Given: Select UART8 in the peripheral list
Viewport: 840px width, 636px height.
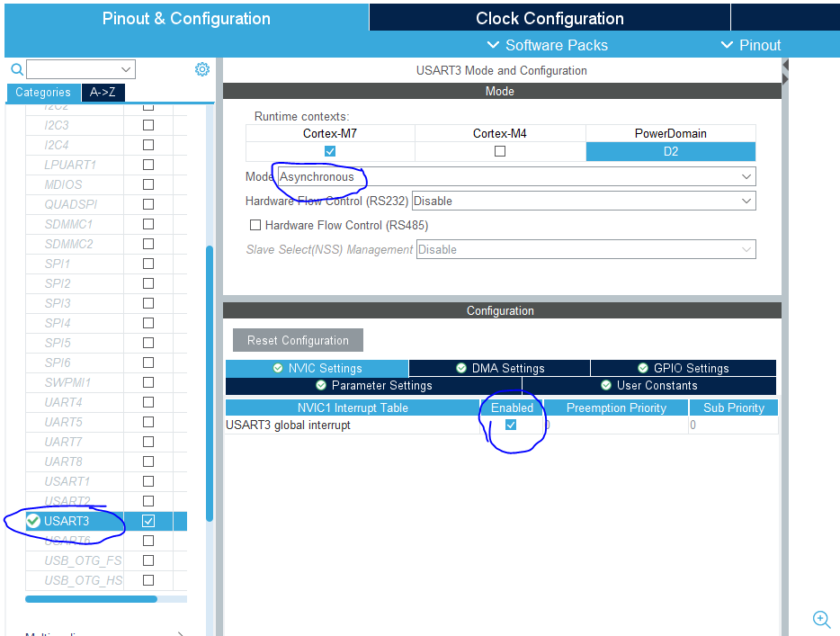Looking at the screenshot, I should [63, 461].
